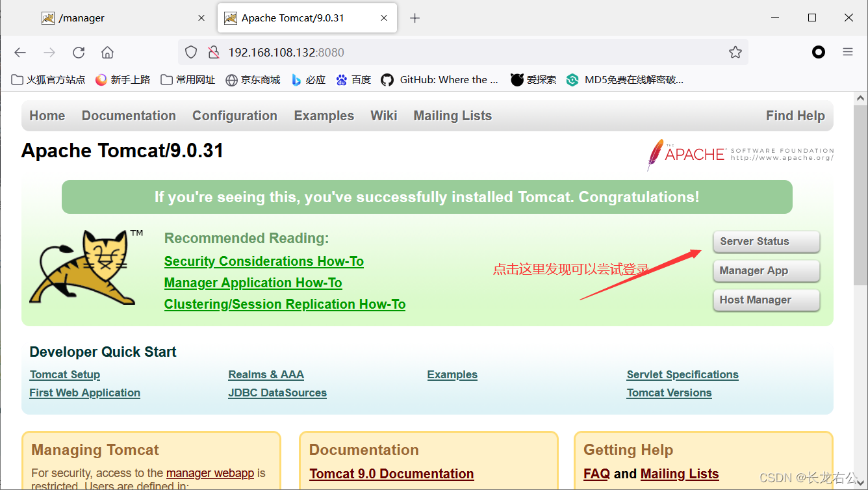This screenshot has width=868, height=490.
Task: Click the forward navigation arrow
Action: coord(49,53)
